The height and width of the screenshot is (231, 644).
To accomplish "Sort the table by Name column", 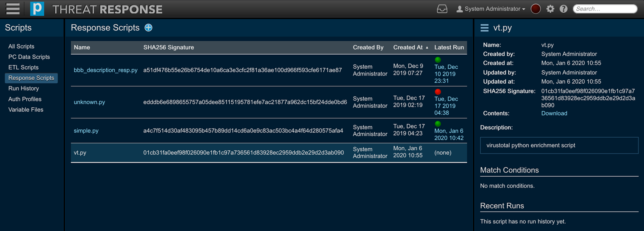I will 82,48.
